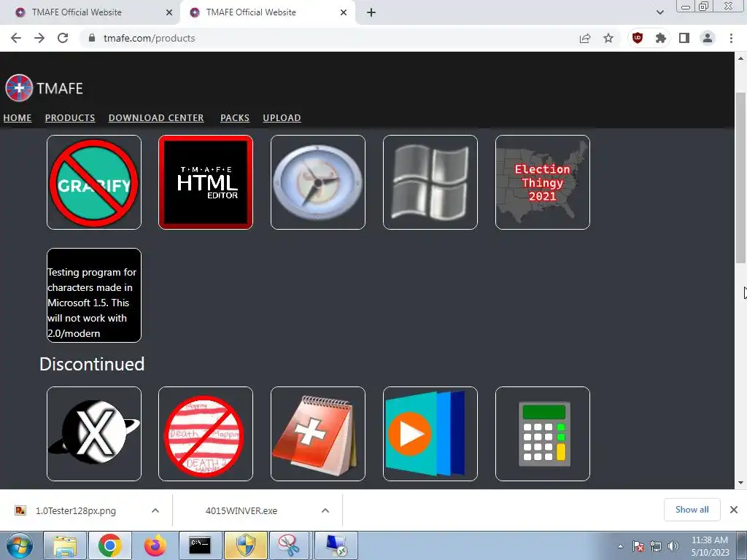Open the compass browser product tile

point(318,182)
